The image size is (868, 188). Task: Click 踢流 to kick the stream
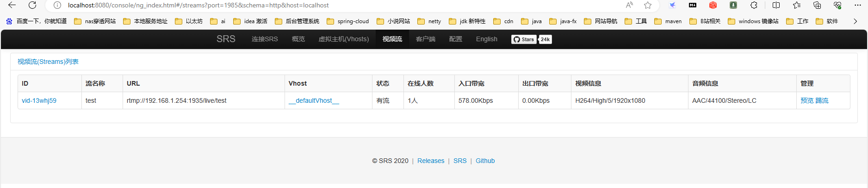(822, 100)
